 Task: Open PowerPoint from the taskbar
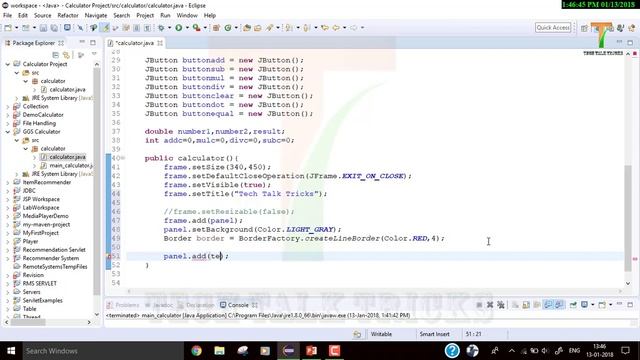[x=311, y=351]
